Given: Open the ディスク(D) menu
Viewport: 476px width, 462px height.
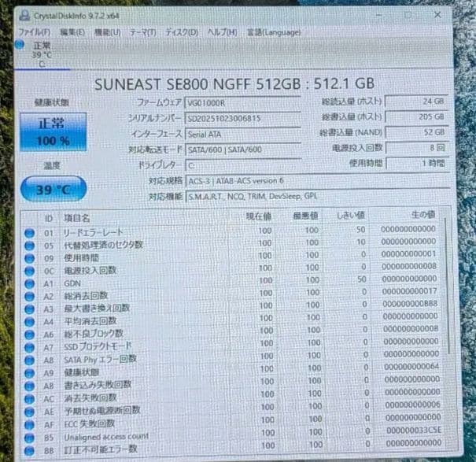Looking at the screenshot, I should pyautogui.click(x=182, y=32).
